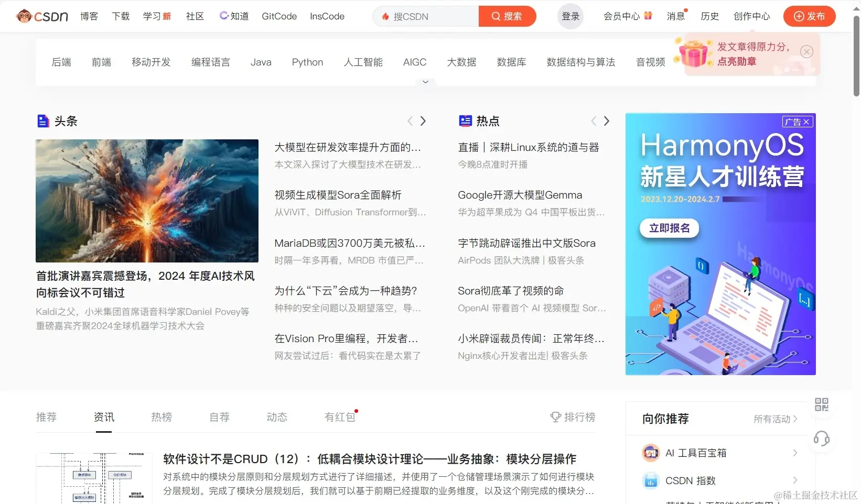The width and height of the screenshot is (861, 504).
Task: Go to previous 头条 page arrow
Action: [x=410, y=121]
